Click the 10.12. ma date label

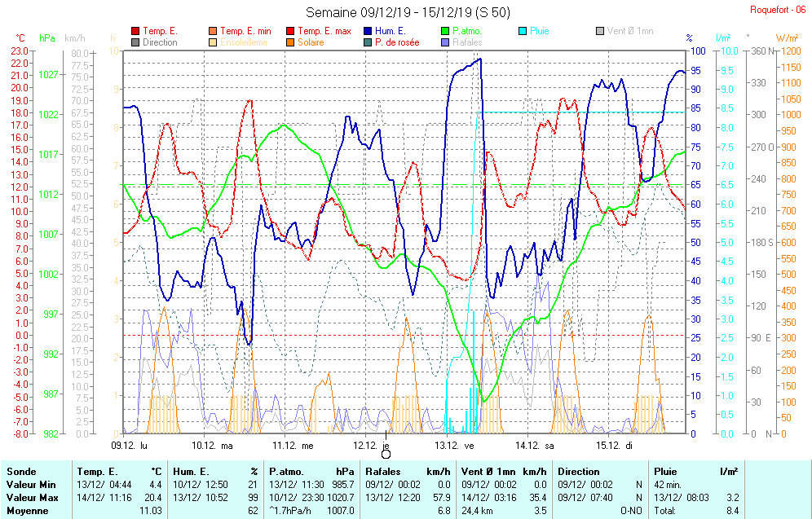coord(212,446)
